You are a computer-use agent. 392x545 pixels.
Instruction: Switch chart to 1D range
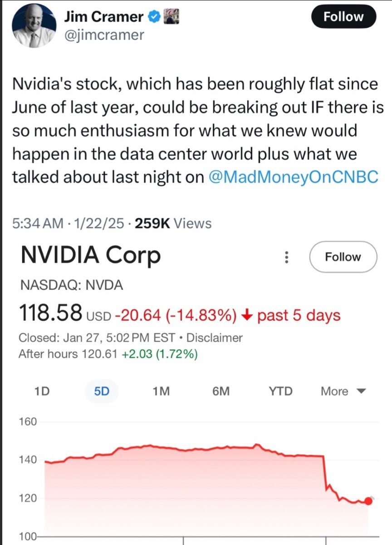(x=42, y=391)
